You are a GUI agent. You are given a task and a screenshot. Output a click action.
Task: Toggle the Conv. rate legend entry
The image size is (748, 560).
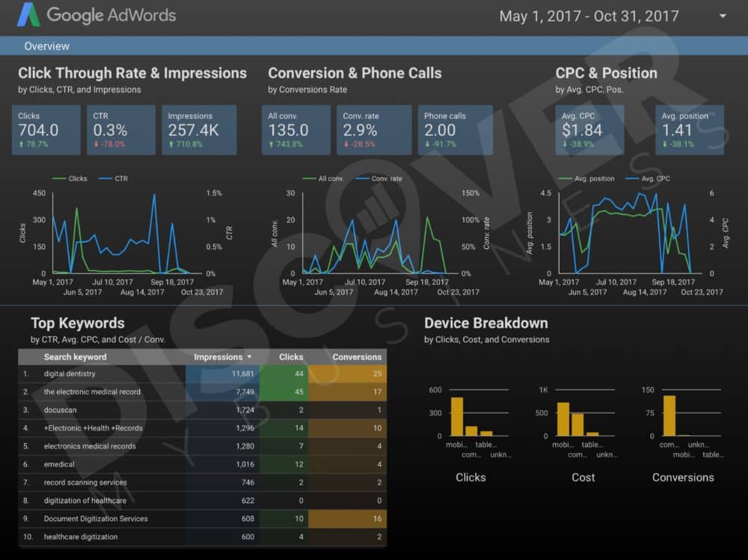[379, 179]
